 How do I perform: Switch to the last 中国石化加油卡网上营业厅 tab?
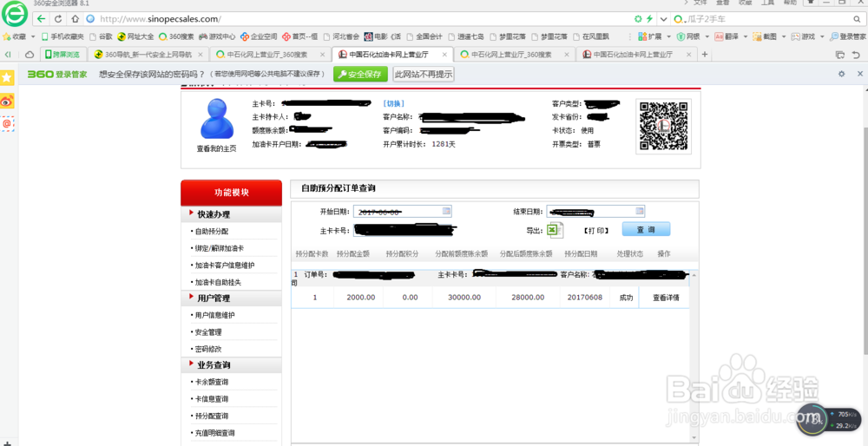click(x=636, y=54)
